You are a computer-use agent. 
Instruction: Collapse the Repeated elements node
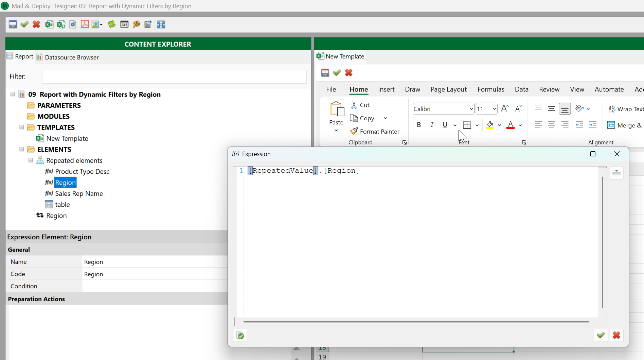pyautogui.click(x=31, y=160)
